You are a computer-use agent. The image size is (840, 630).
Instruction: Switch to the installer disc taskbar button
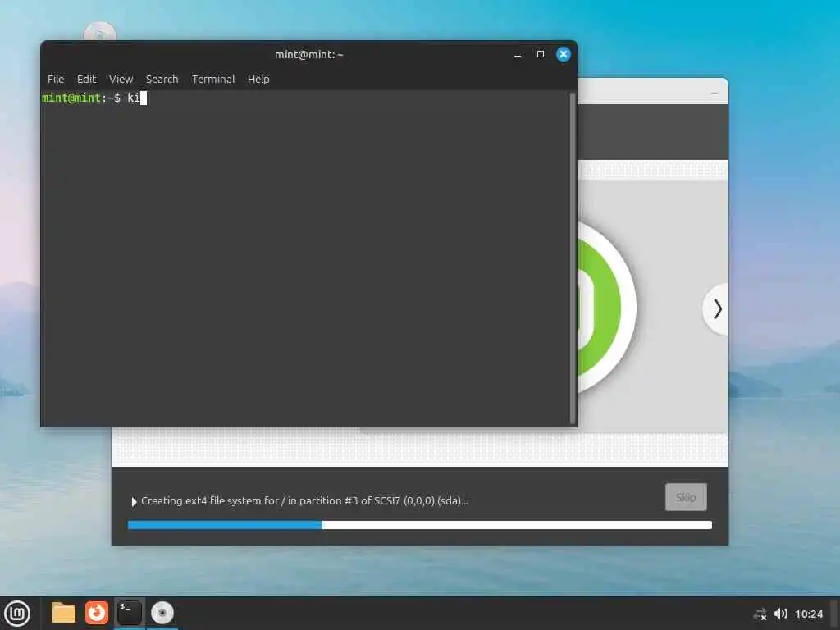click(162, 613)
